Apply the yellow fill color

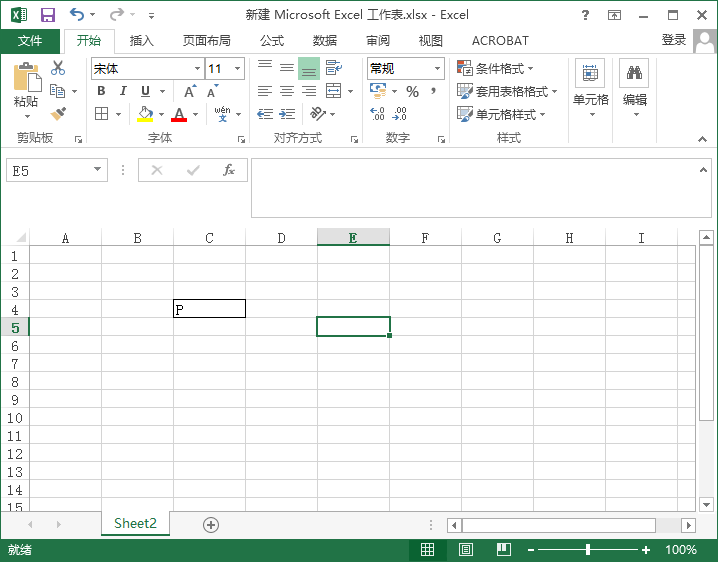[x=145, y=114]
